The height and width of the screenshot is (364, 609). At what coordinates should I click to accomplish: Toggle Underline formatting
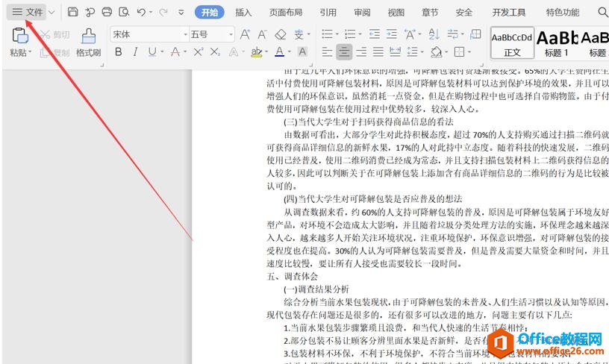click(x=152, y=51)
